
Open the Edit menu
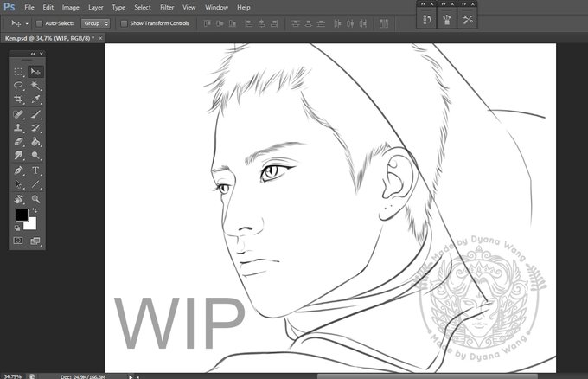[48, 7]
